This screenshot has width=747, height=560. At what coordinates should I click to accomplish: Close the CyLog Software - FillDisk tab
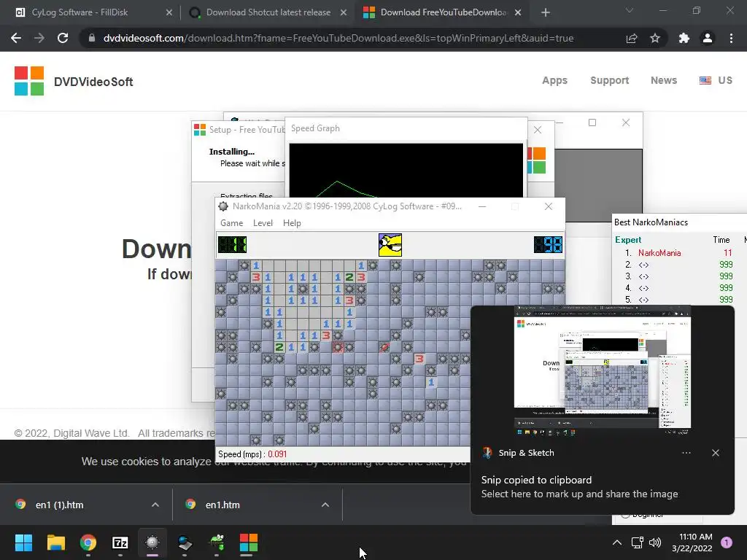(169, 12)
